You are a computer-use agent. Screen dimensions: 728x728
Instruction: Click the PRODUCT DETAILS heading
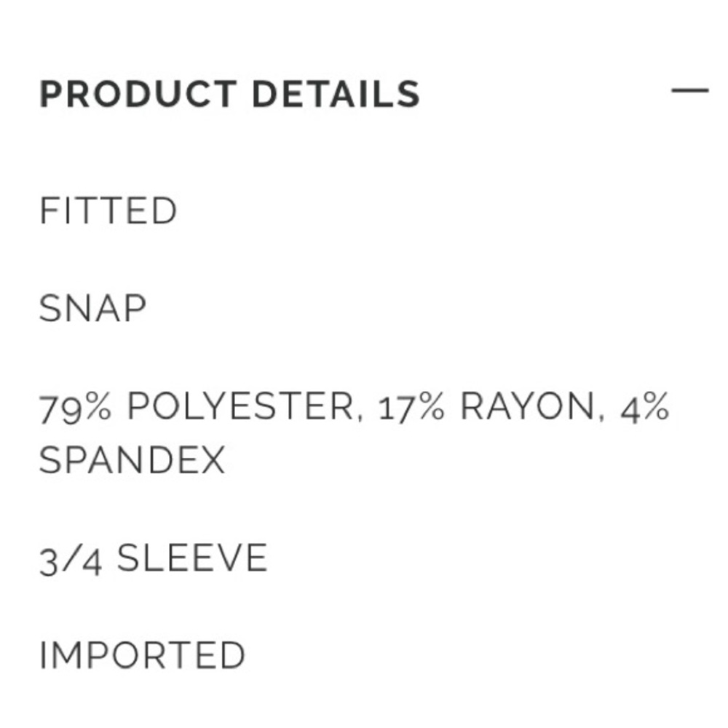(x=230, y=94)
